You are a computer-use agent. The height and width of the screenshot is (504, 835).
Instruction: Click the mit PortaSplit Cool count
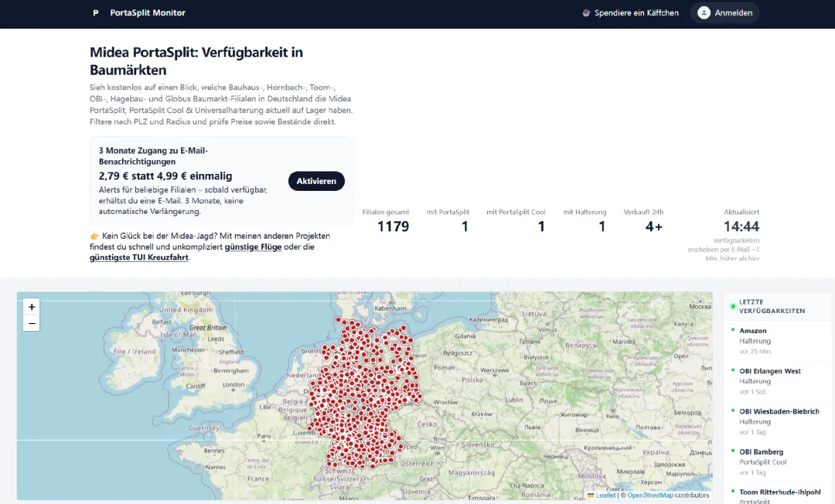[x=541, y=226]
